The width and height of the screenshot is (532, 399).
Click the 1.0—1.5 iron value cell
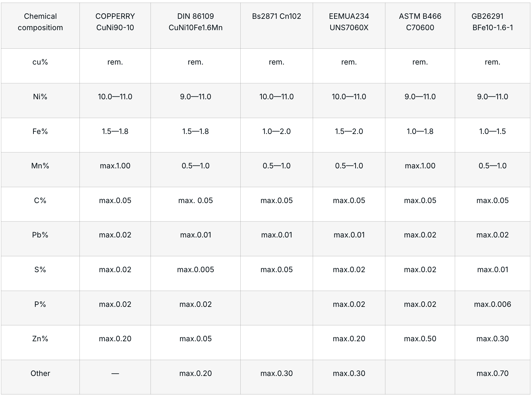pyautogui.click(x=492, y=131)
